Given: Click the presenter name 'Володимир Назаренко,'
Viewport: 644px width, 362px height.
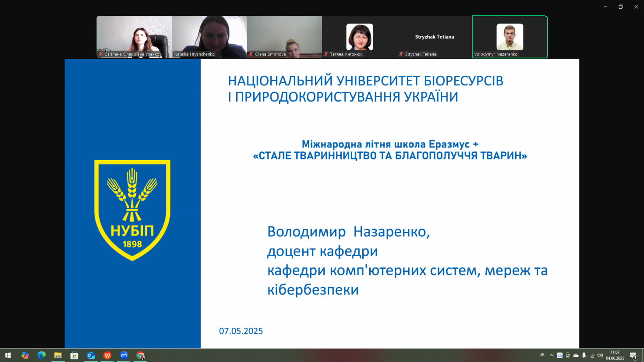Looking at the screenshot, I should point(348,232).
